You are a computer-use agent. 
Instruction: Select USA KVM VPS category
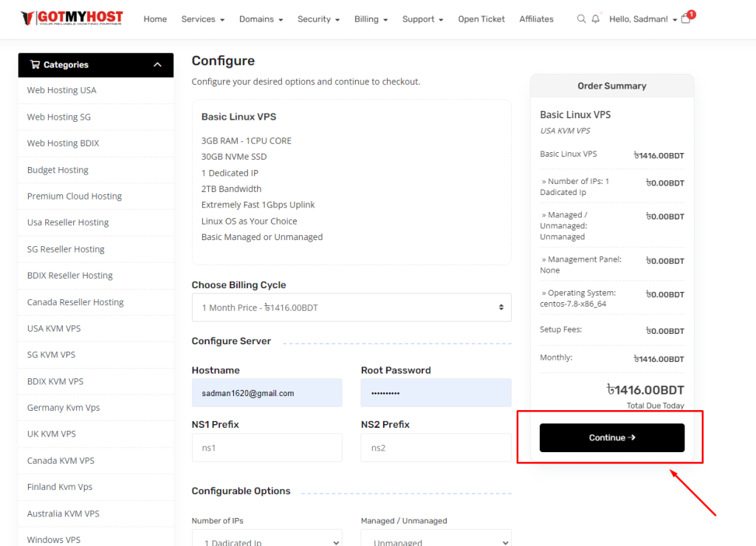[54, 328]
